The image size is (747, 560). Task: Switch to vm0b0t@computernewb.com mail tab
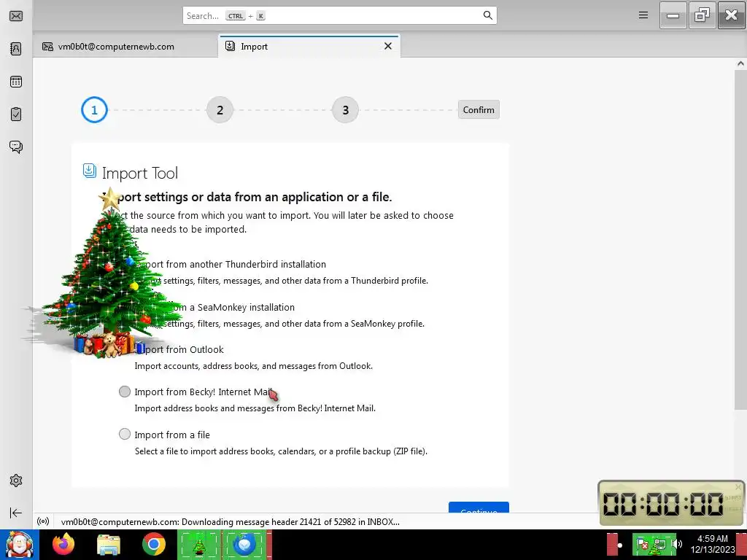point(125,46)
